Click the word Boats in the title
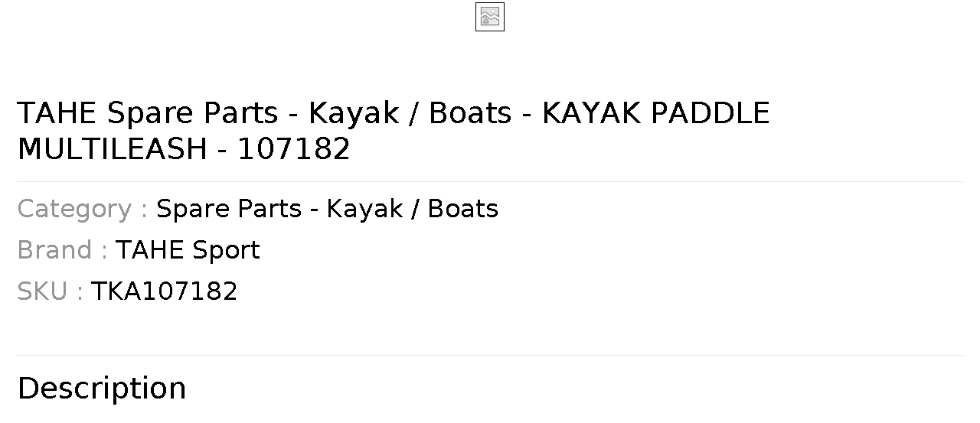The height and width of the screenshot is (423, 980). [470, 113]
